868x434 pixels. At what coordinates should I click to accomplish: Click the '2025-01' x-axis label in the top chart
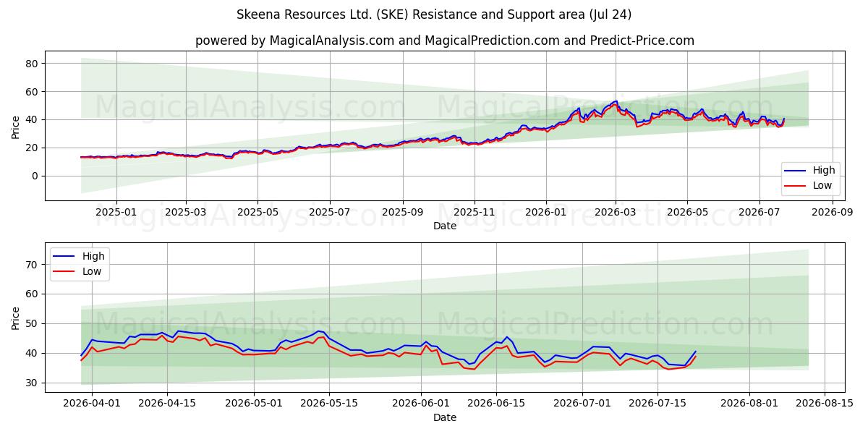tap(116, 212)
